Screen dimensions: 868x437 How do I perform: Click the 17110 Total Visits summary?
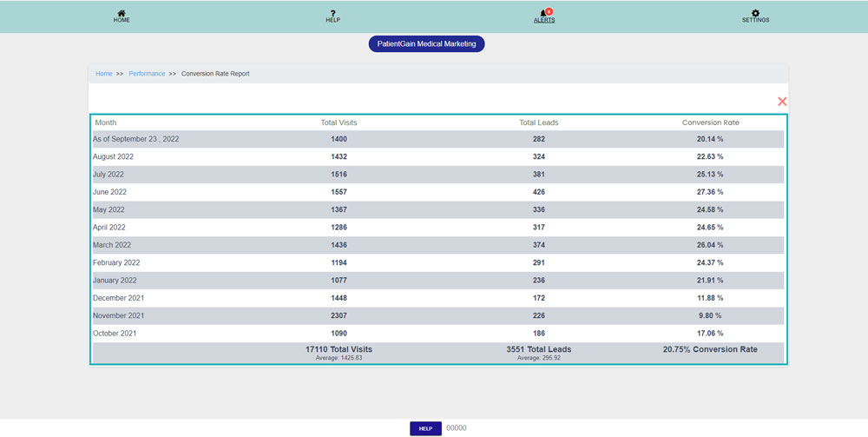click(339, 349)
